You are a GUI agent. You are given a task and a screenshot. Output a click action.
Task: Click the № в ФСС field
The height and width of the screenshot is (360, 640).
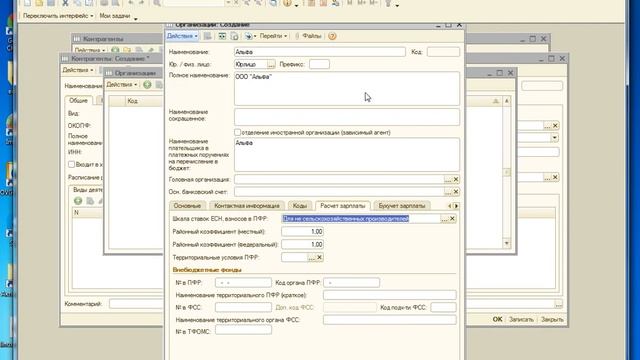click(x=243, y=307)
